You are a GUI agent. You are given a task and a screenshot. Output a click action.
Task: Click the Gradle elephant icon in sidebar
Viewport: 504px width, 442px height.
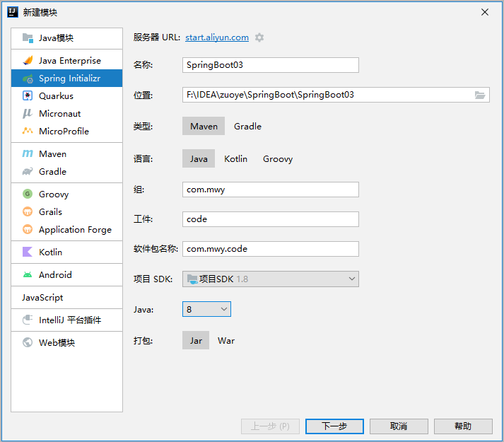coord(28,171)
